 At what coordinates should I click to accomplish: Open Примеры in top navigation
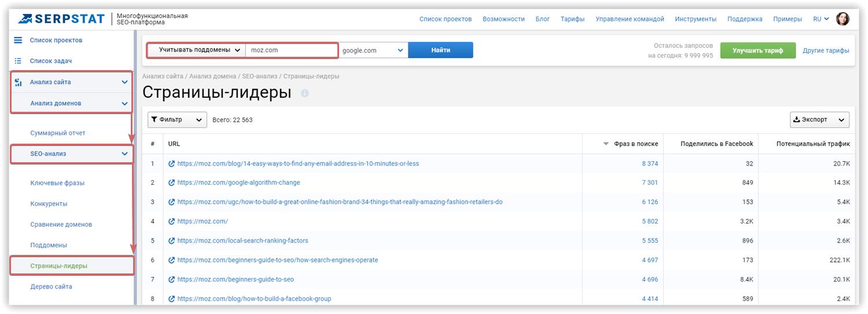(x=788, y=19)
